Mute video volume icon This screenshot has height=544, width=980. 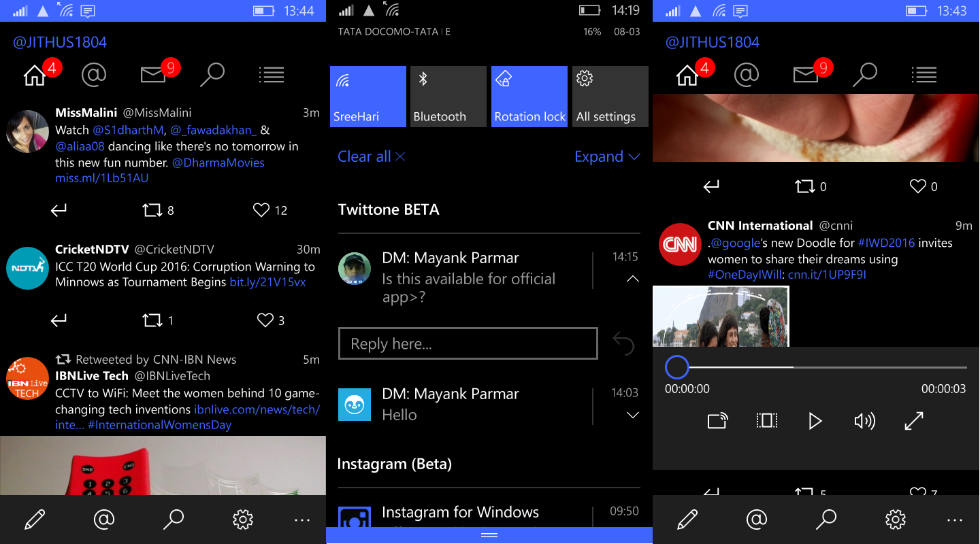pos(864,421)
